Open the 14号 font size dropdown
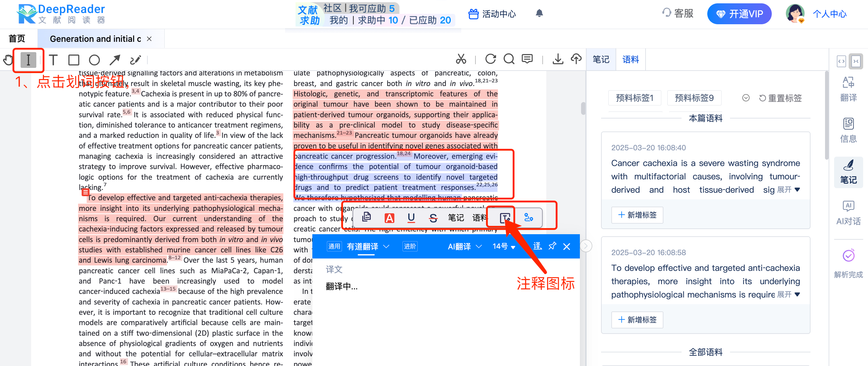The width and height of the screenshot is (868, 366). pos(503,246)
